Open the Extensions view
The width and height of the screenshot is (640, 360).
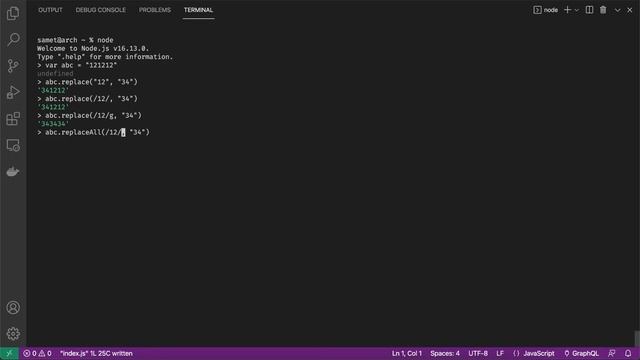point(13,119)
